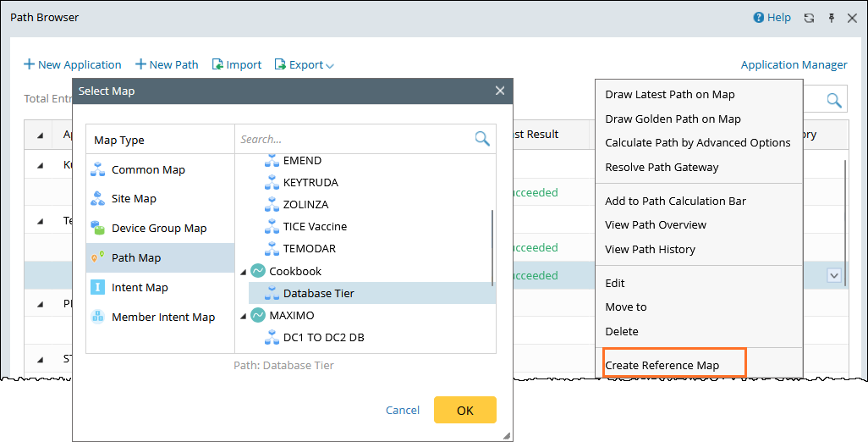This screenshot has width=868, height=442.
Task: Click the OK button
Action: tap(464, 410)
